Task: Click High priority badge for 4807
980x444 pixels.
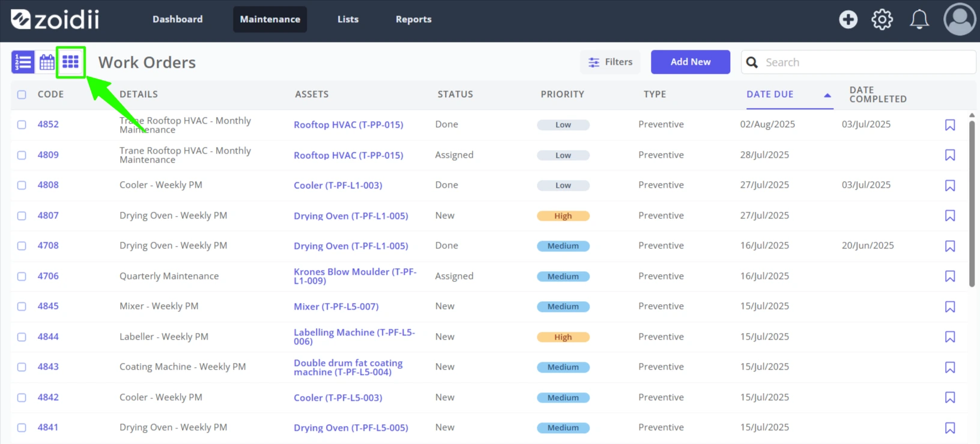Action: [563, 216]
